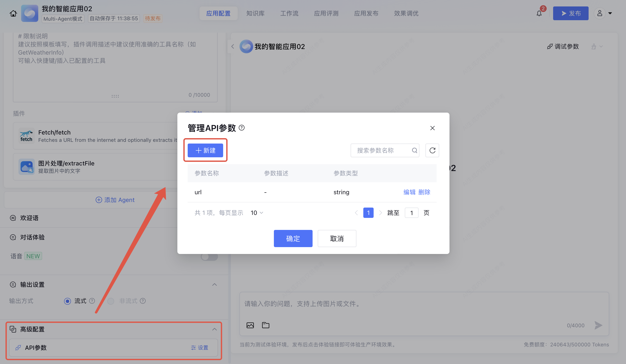The image size is (626, 364).
Task: Select 非流式 output radio button
Action: point(110,301)
